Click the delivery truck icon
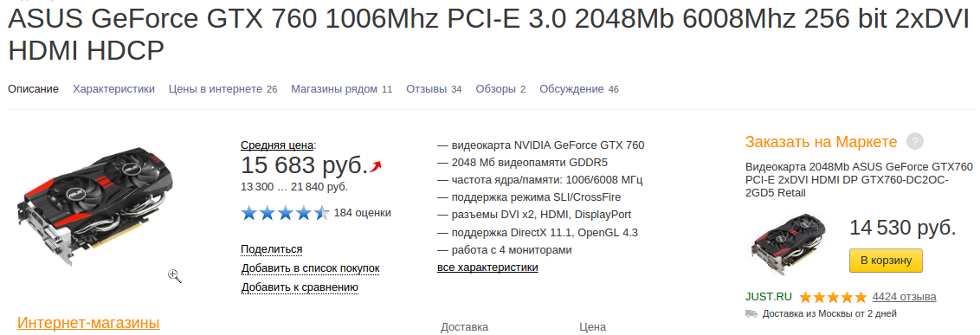 coord(751,313)
